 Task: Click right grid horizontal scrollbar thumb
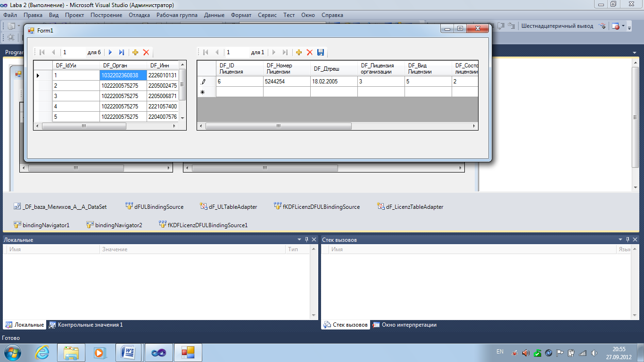point(279,126)
